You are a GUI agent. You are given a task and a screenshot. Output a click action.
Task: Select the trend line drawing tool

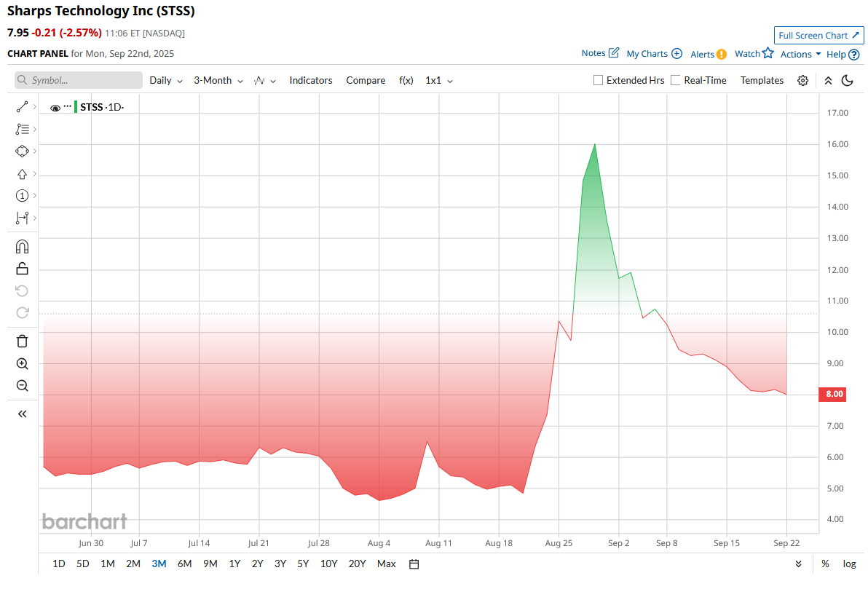tap(22, 107)
